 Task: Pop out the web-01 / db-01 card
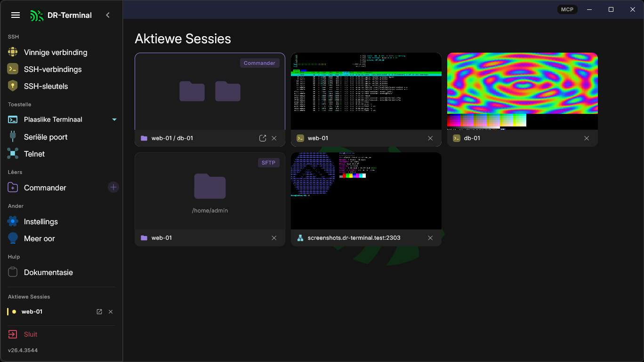pyautogui.click(x=263, y=138)
